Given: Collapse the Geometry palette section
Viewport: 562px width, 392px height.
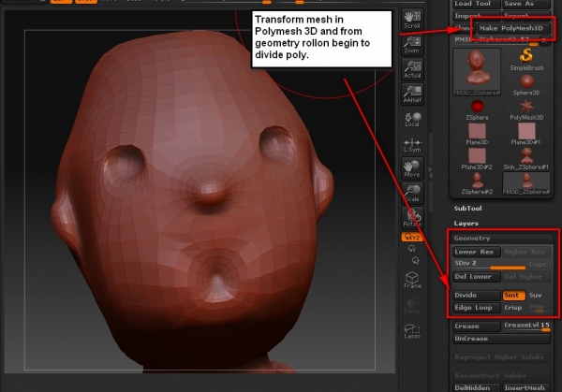Looking at the screenshot, I should tap(472, 238).
